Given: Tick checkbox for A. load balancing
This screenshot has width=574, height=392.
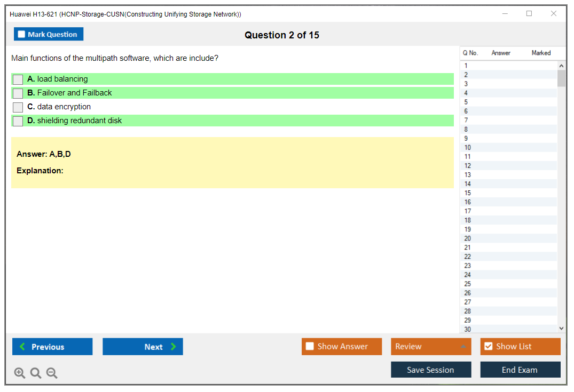Looking at the screenshot, I should tap(18, 79).
